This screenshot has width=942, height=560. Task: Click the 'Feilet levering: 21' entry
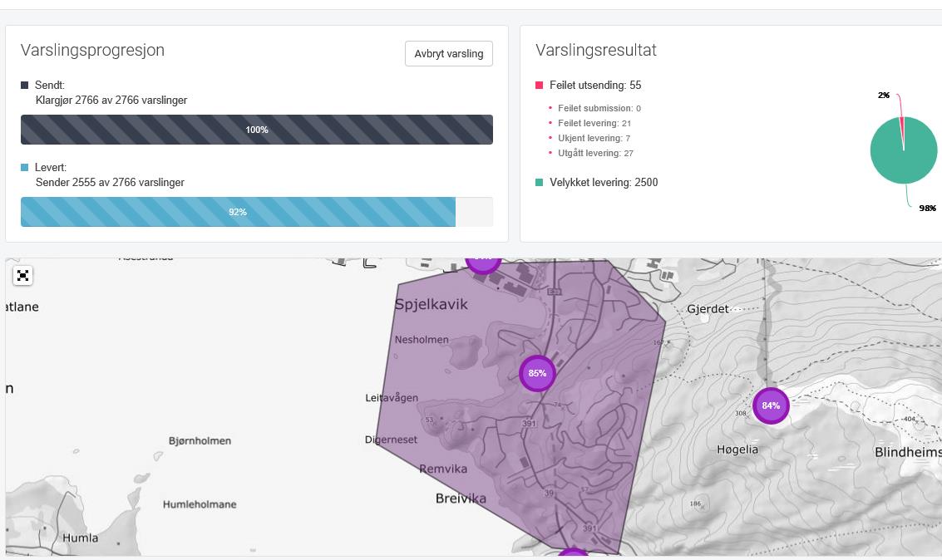click(594, 123)
